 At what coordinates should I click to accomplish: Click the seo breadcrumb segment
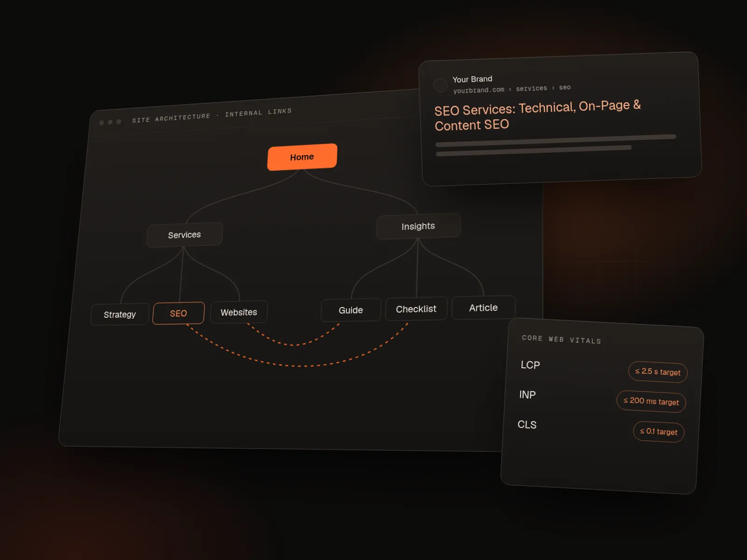565,87
